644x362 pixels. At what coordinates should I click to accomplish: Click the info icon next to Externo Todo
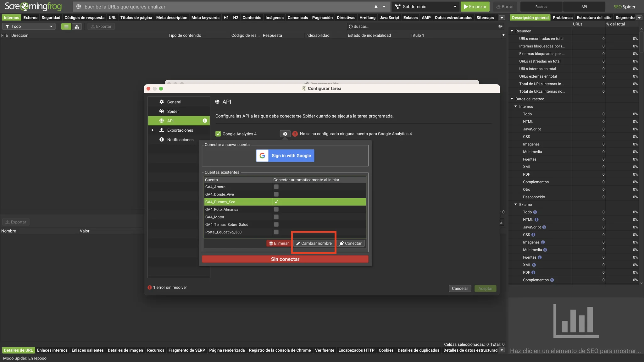[x=535, y=212]
